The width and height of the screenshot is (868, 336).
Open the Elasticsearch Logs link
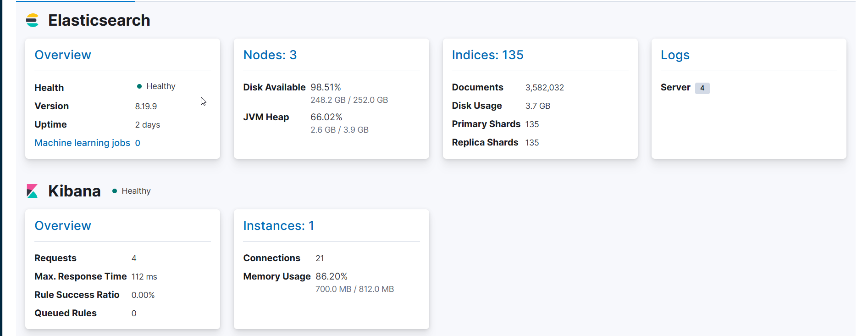click(674, 55)
